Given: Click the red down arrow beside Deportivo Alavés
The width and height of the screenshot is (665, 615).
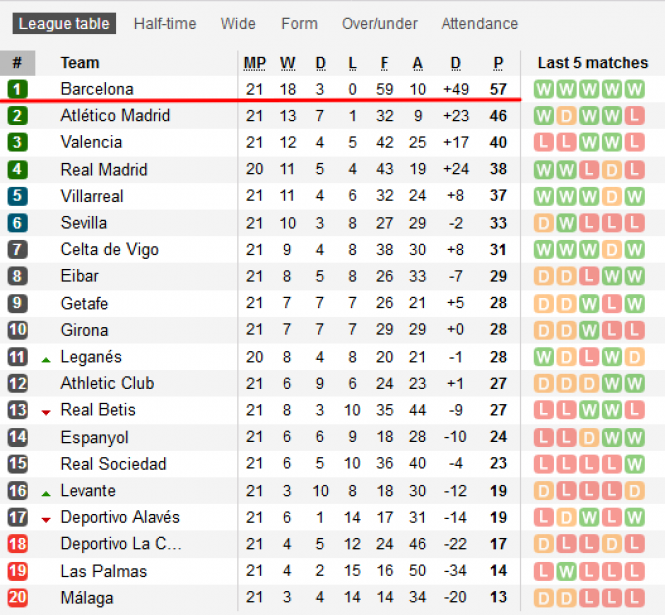Looking at the screenshot, I should pyautogui.click(x=46, y=520).
